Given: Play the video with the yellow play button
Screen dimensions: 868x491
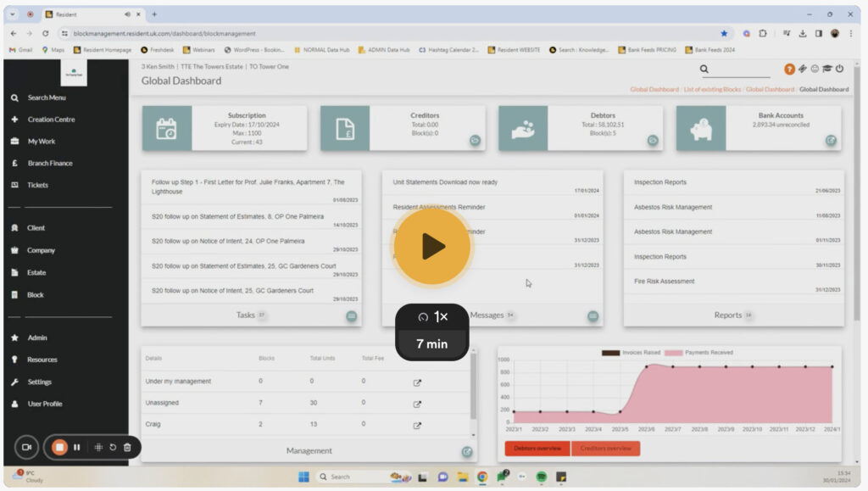Looking at the screenshot, I should tap(432, 246).
